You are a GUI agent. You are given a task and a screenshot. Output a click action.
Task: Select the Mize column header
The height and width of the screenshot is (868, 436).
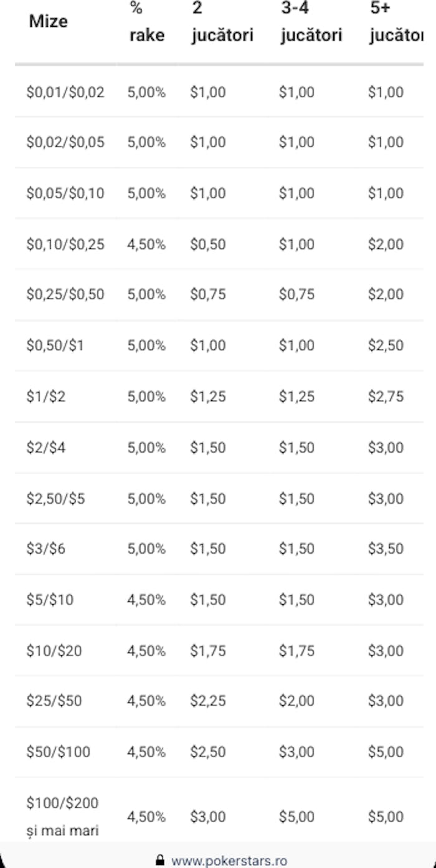(49, 21)
